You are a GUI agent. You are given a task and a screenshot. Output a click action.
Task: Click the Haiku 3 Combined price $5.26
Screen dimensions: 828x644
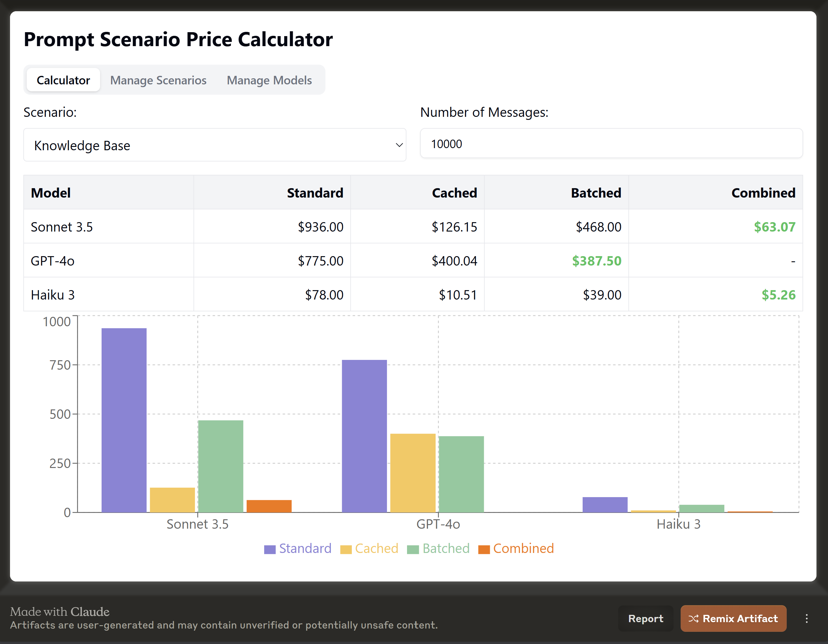[x=778, y=295]
